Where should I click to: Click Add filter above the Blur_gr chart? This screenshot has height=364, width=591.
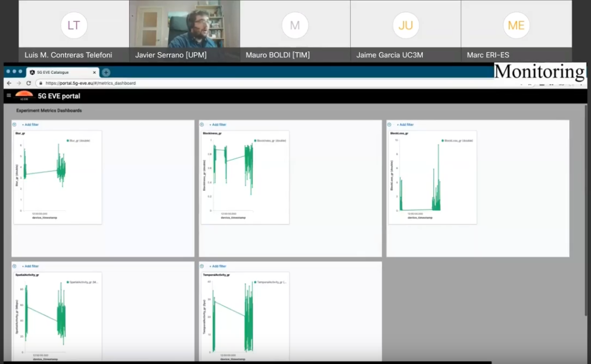[30, 125]
